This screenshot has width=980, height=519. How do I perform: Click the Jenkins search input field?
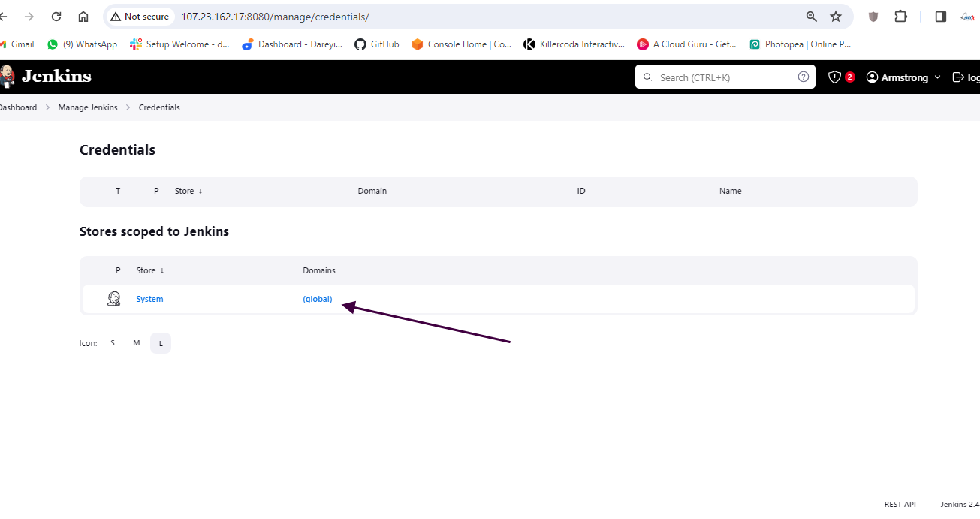click(x=721, y=77)
